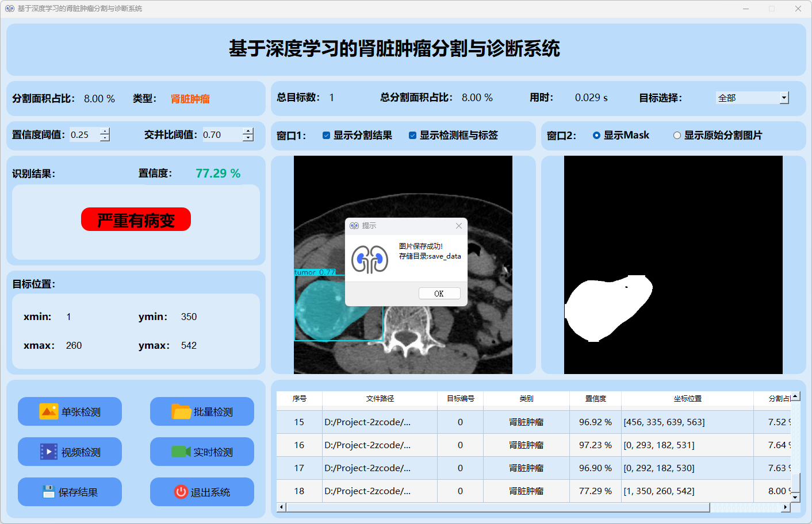Click the exit system power icon
The width and height of the screenshot is (812, 524).
tap(181, 492)
